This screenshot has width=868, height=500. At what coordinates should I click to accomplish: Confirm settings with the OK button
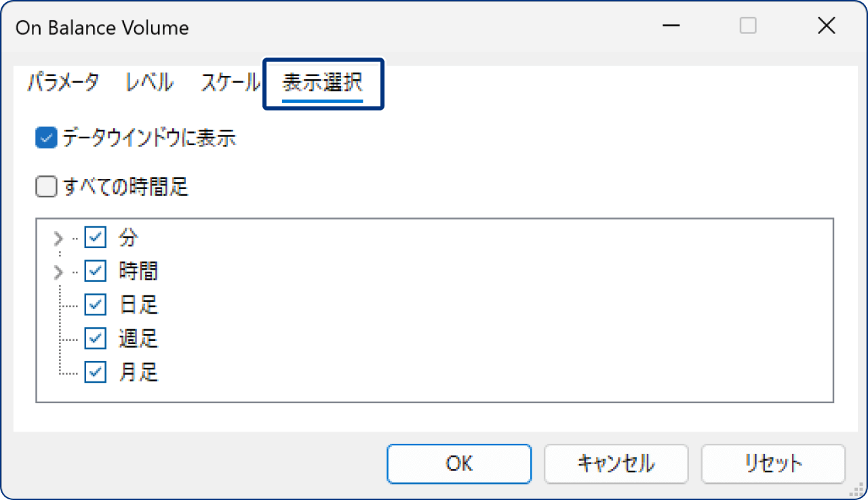point(459,464)
